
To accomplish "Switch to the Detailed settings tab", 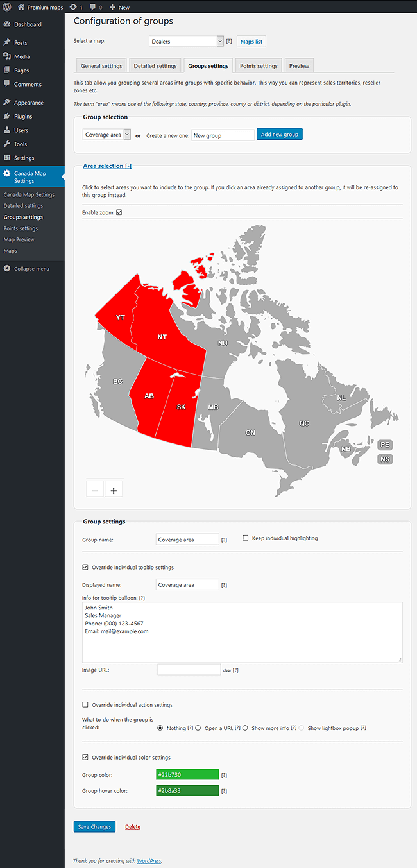I will 155,65.
